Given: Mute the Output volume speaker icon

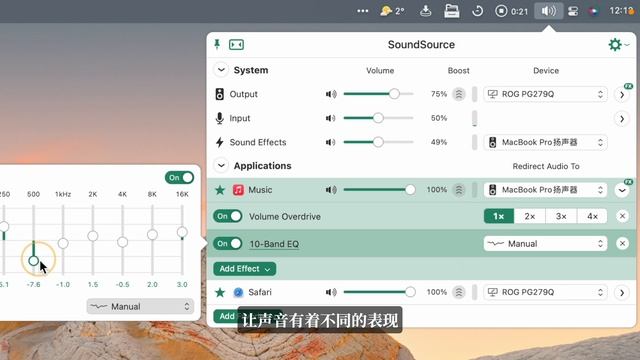Looking at the screenshot, I should (x=331, y=94).
